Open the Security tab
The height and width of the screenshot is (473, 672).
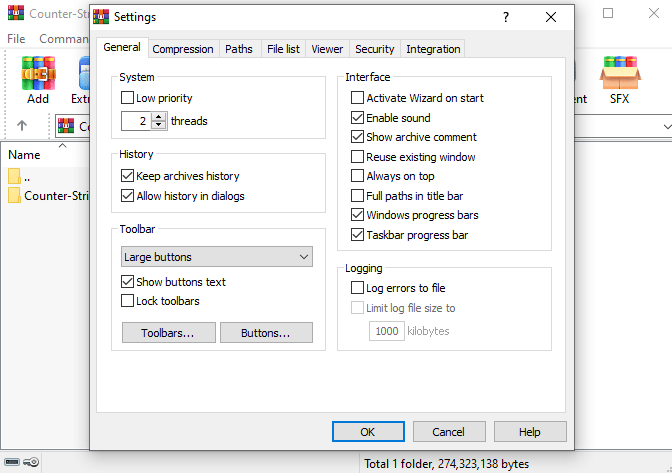coord(375,49)
